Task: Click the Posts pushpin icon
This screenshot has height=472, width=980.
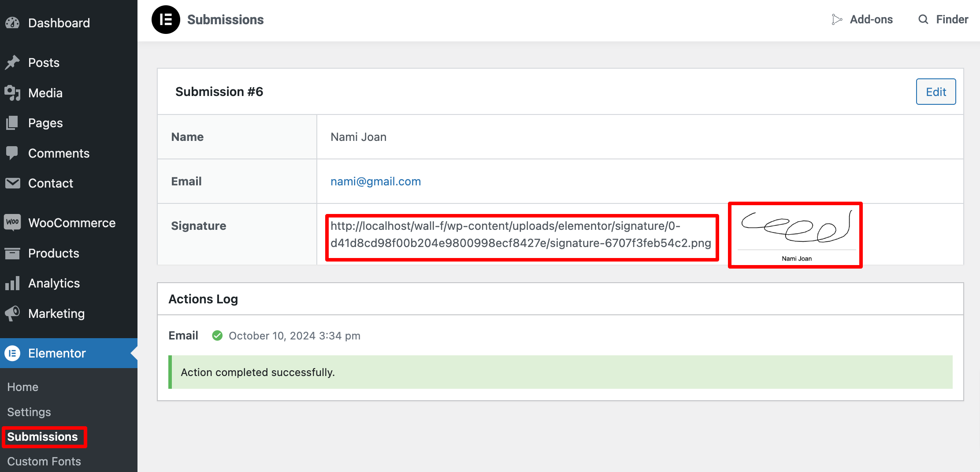Action: 12,63
